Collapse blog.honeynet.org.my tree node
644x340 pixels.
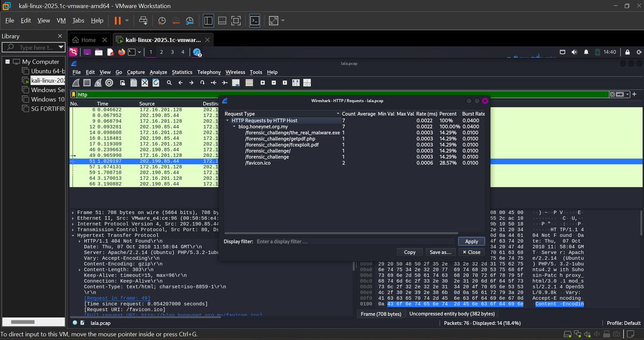pyautogui.click(x=234, y=127)
